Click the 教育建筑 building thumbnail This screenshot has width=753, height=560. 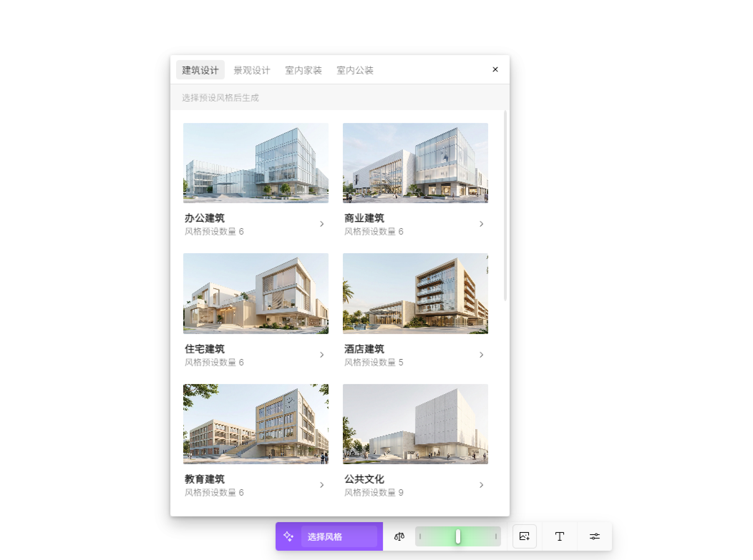pyautogui.click(x=256, y=424)
